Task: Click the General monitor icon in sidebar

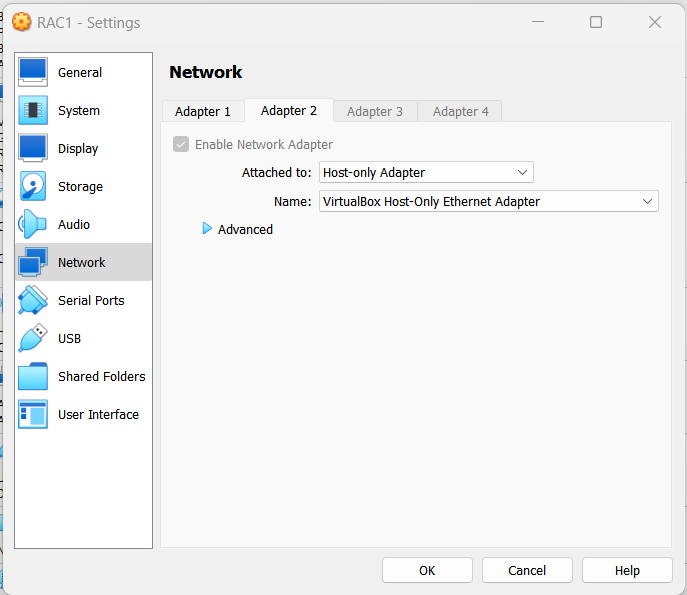Action: click(33, 72)
